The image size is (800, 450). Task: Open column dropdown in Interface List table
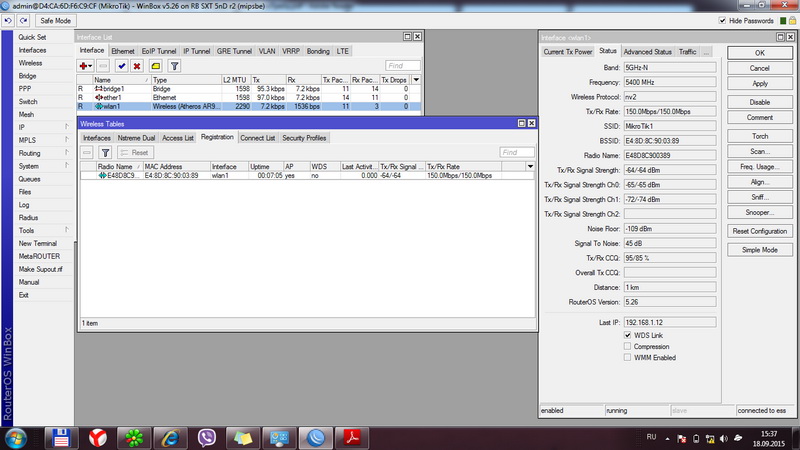(416, 80)
